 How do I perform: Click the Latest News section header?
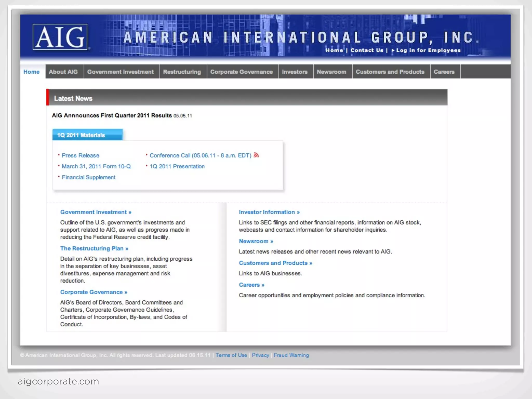tap(247, 97)
